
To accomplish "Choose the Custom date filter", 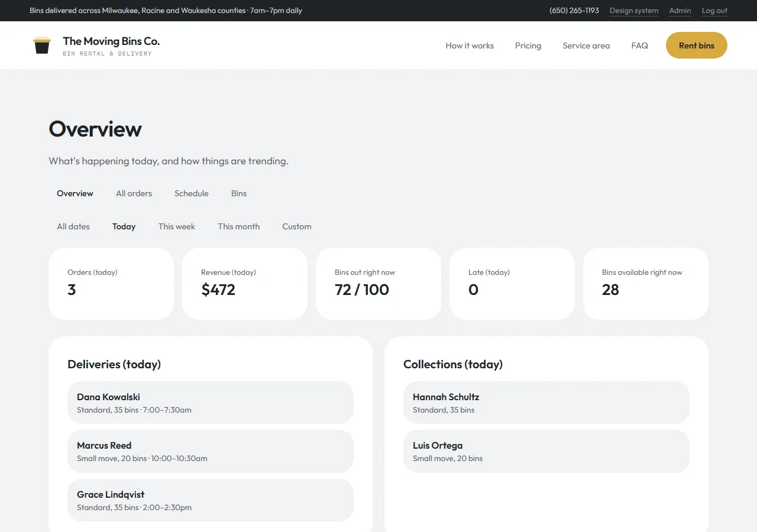I will pyautogui.click(x=297, y=226).
